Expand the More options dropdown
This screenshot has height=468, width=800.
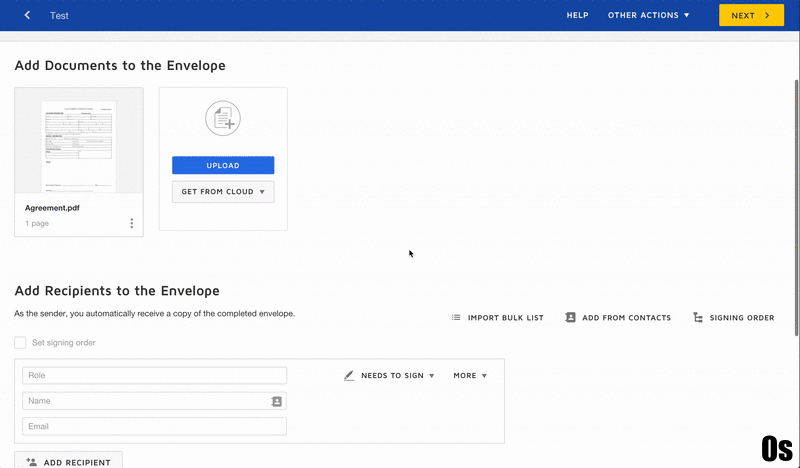pyautogui.click(x=470, y=376)
